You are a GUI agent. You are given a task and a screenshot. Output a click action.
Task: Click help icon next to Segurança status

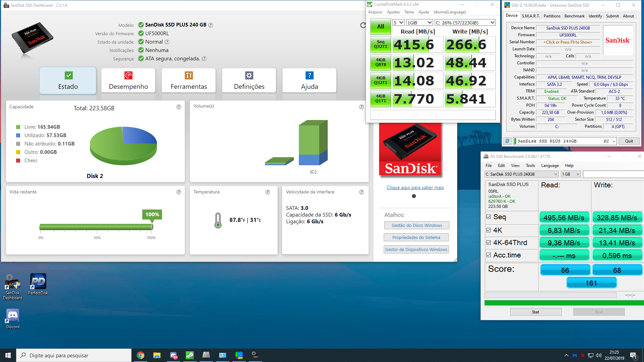(204, 59)
